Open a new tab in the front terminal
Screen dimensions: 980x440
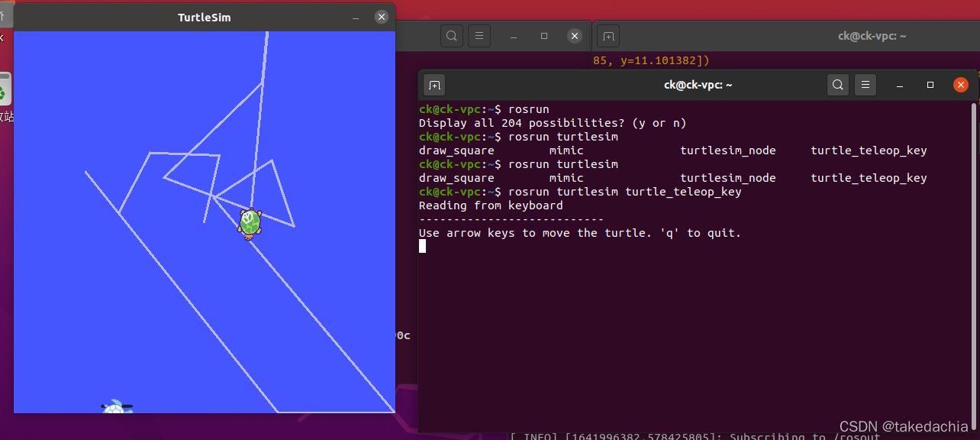(x=434, y=85)
